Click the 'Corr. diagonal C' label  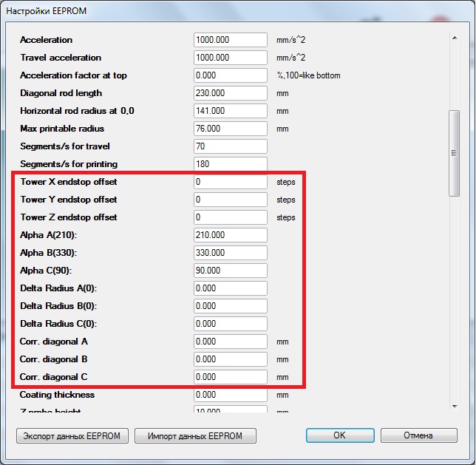pyautogui.click(x=54, y=377)
